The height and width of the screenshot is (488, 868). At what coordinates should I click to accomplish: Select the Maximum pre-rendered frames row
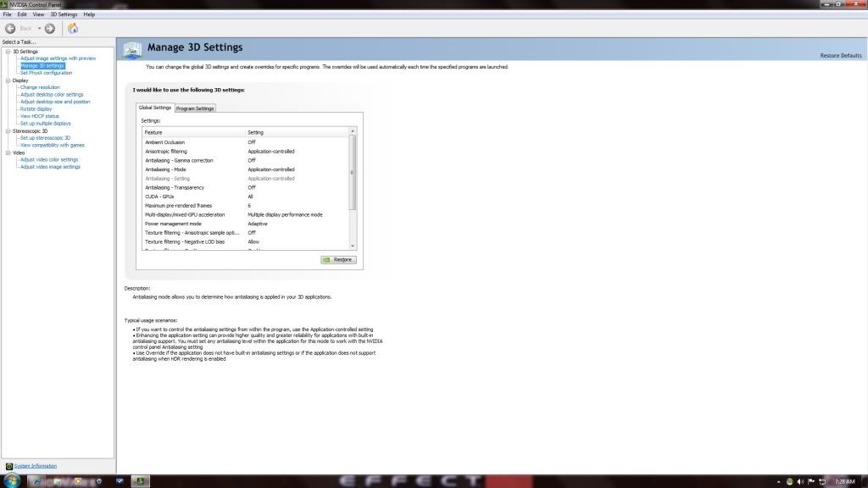click(x=245, y=206)
